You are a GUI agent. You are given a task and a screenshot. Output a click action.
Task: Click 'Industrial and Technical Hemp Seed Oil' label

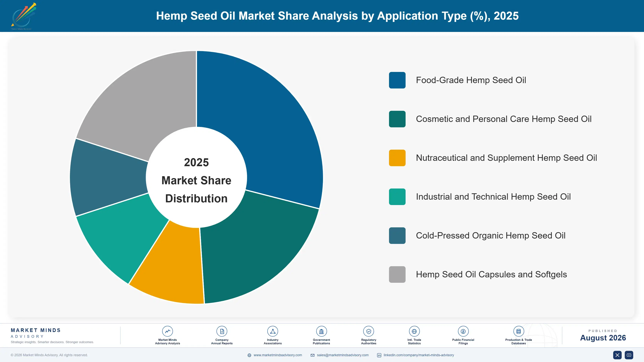tap(493, 197)
